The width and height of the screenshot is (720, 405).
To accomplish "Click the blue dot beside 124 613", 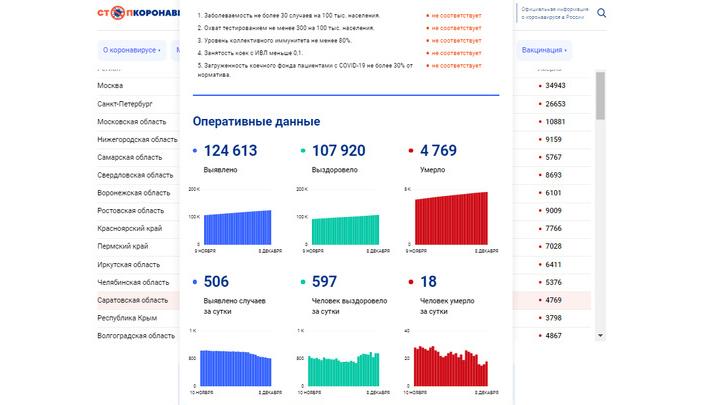I will [x=194, y=152].
